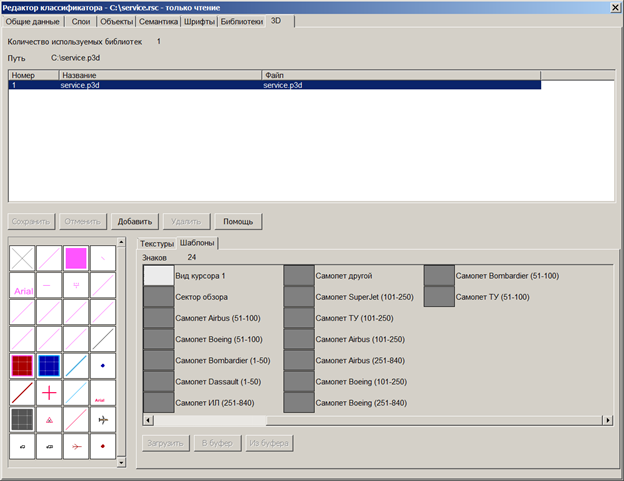
Task: Choose the large magenta Arial text symbol
Action: pyautogui.click(x=22, y=286)
